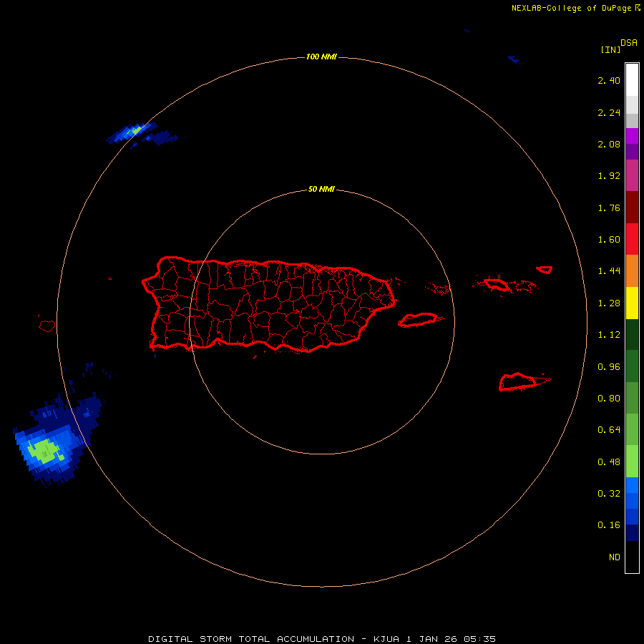This screenshot has width=644, height=644.
Task: Select the 0.48 legend value
Action: tap(609, 462)
